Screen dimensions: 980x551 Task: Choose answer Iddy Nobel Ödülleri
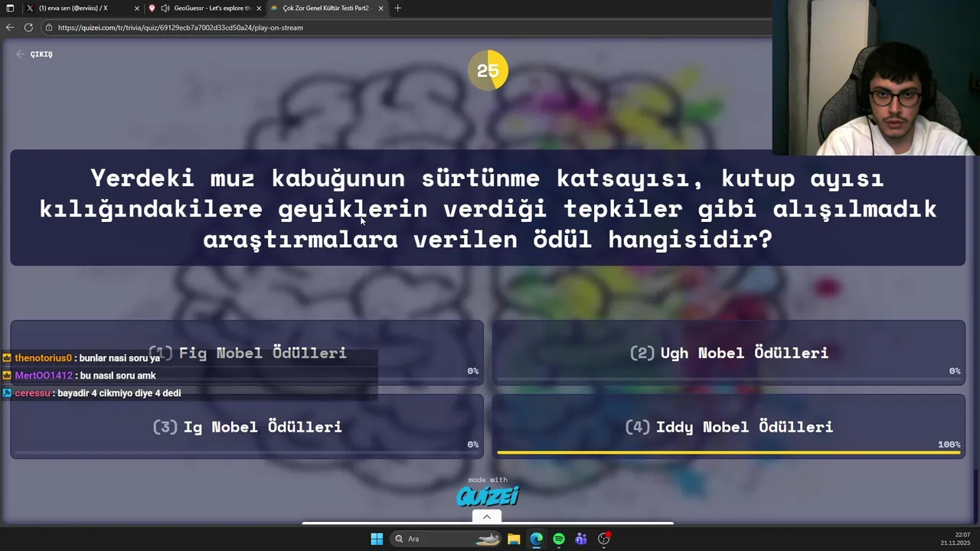[729, 426]
